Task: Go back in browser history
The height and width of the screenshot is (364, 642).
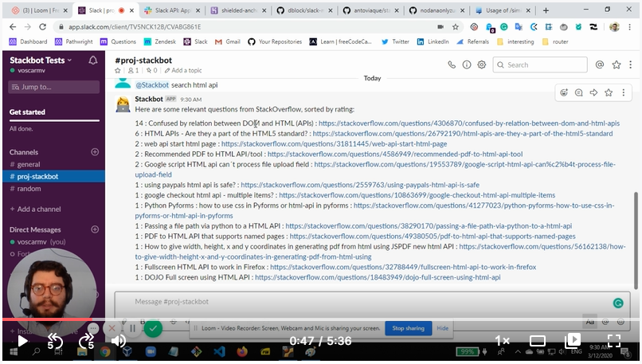Action: click(x=13, y=27)
